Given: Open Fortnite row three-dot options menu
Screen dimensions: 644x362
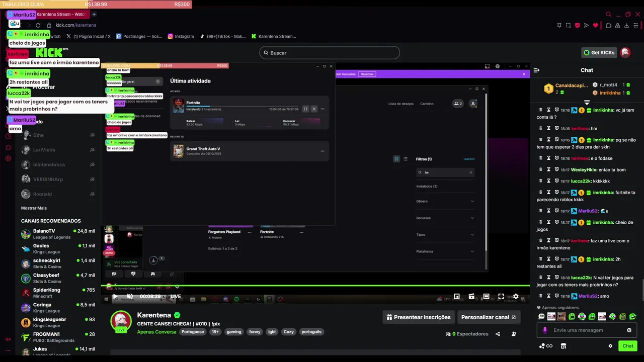Looking at the screenshot, I should (x=323, y=109).
